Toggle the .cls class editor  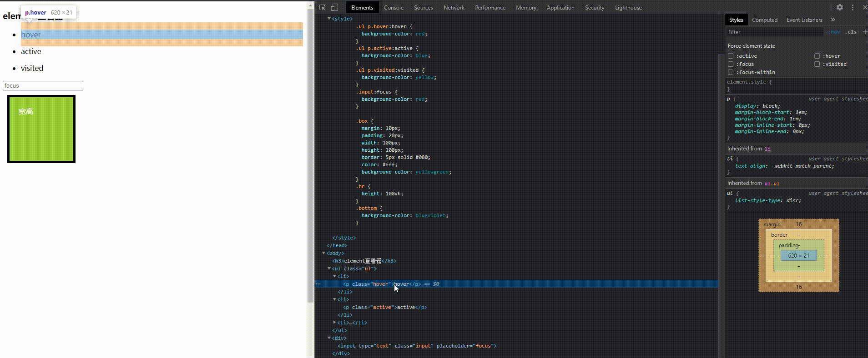tap(851, 32)
